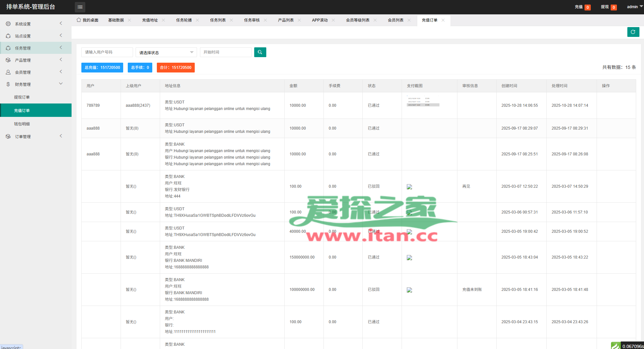Viewport: 644px width, 349px height.
Task: Click the home icon on 我的桌面 tab
Action: point(79,20)
